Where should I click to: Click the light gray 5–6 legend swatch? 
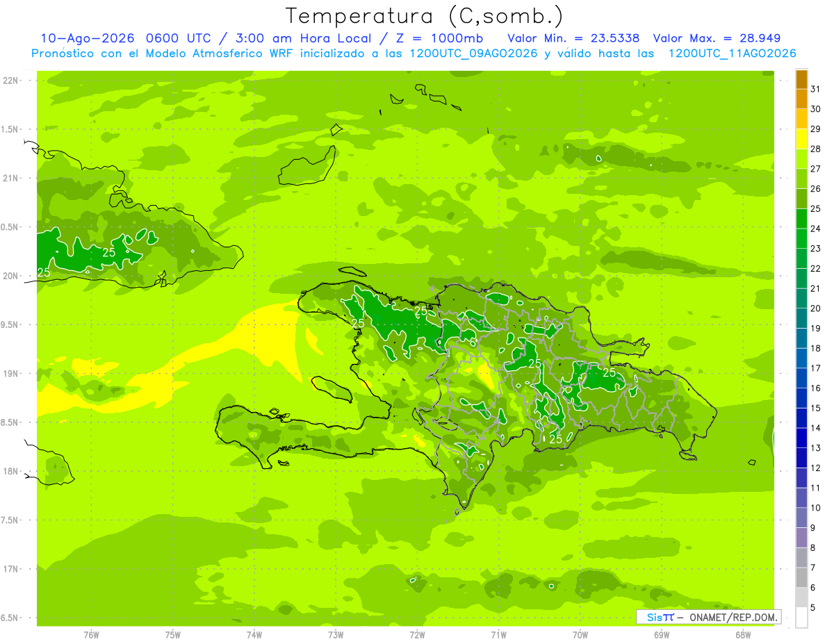click(x=801, y=597)
